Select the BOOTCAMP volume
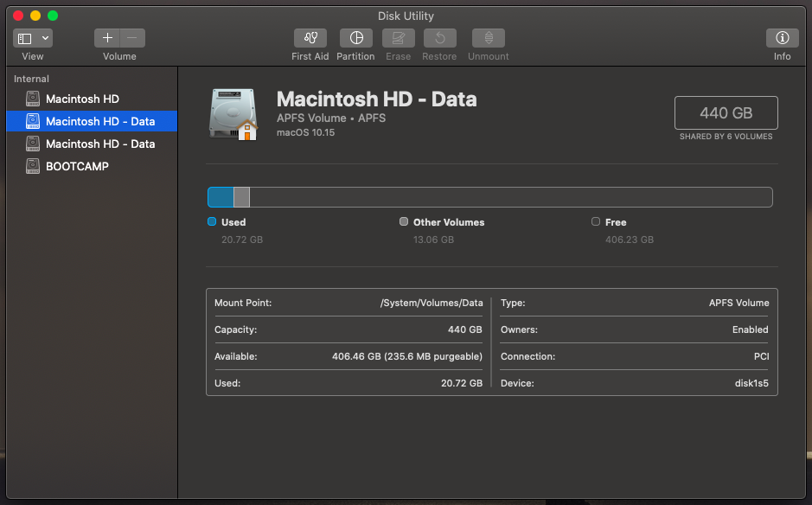Image resolution: width=812 pixels, height=505 pixels. [77, 167]
